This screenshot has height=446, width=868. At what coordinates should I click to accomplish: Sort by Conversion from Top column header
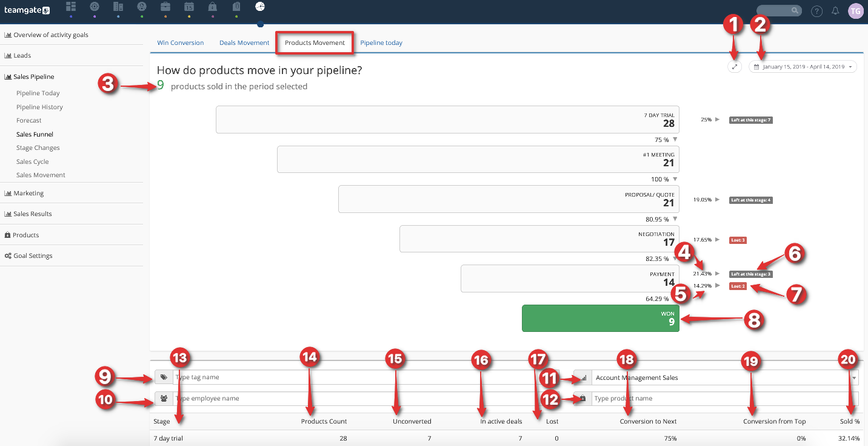(775, 421)
